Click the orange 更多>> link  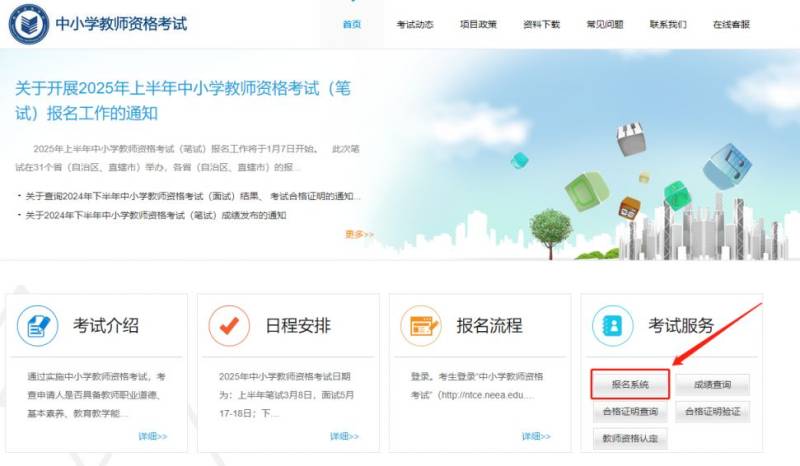pyautogui.click(x=360, y=234)
